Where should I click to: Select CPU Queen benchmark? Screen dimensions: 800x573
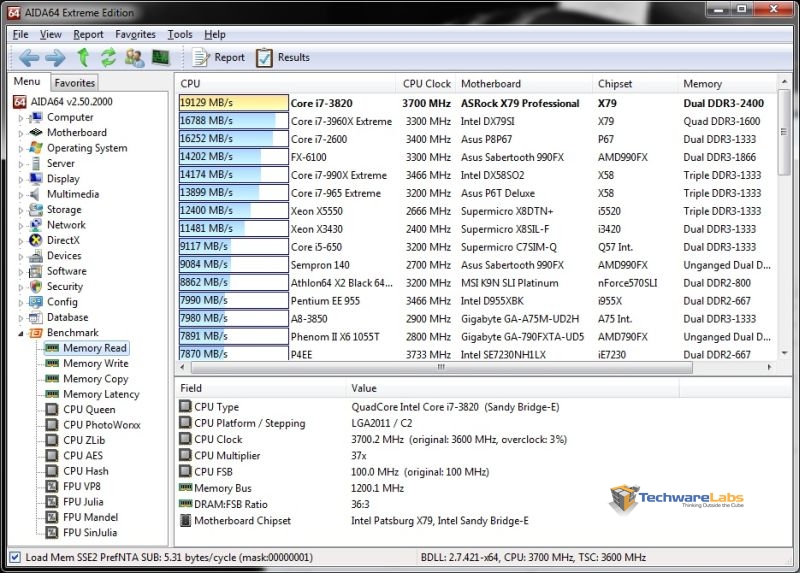89,409
